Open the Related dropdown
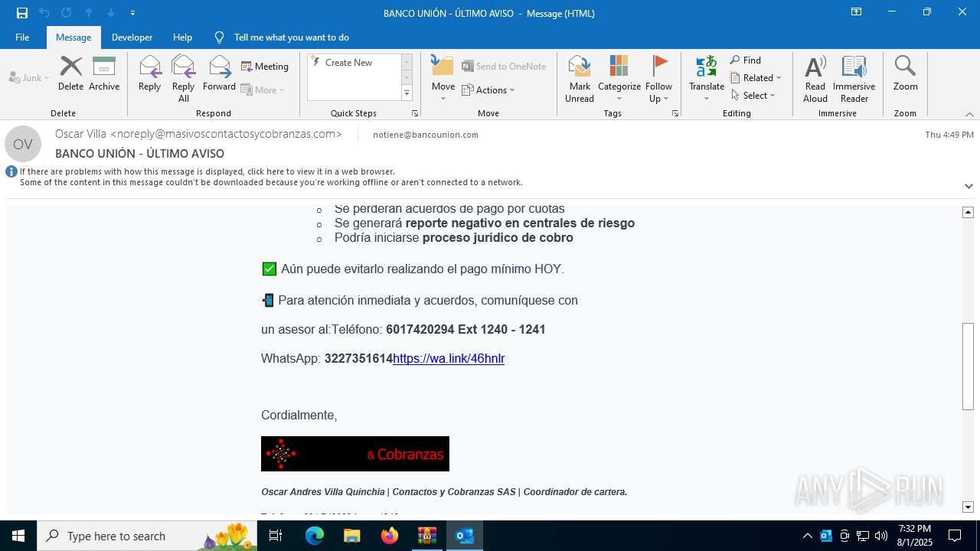 pyautogui.click(x=756, y=78)
